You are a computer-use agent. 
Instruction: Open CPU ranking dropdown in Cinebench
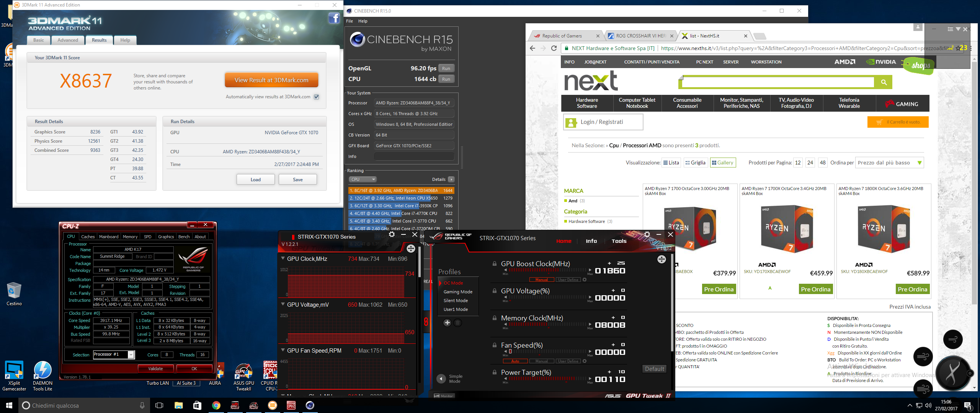point(363,179)
